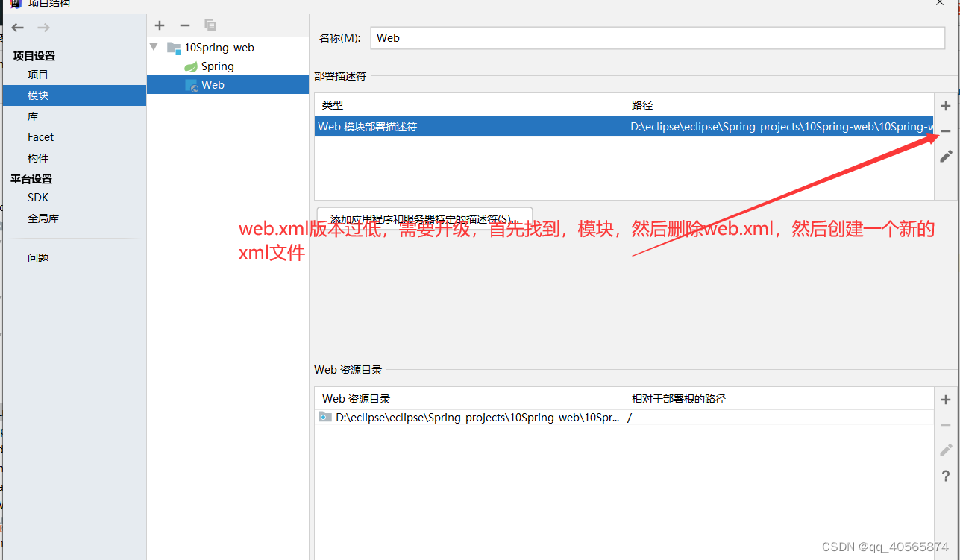Image resolution: width=960 pixels, height=560 pixels.
Task: Open 项目 settings page
Action: 38,75
